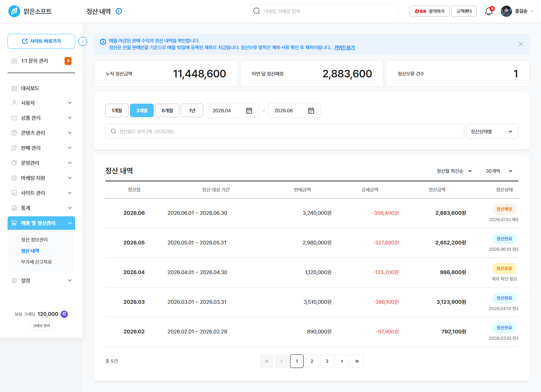Open 정산 정보관리 submenu

(34, 240)
